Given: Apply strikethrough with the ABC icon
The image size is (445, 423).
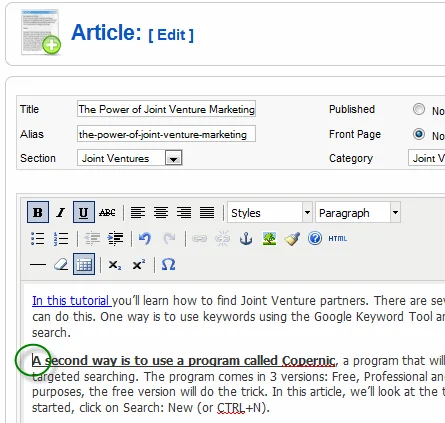Looking at the screenshot, I should click(107, 212).
